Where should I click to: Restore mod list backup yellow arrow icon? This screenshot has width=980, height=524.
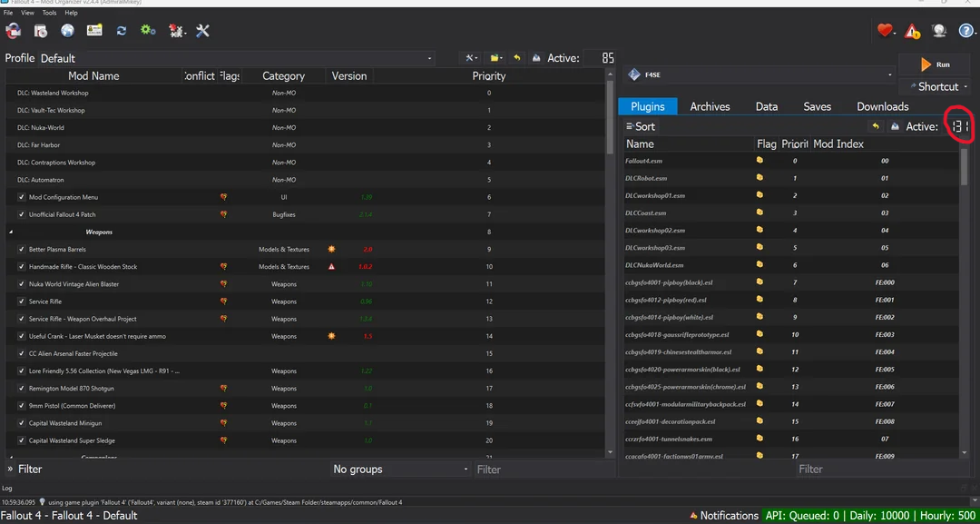pos(517,57)
